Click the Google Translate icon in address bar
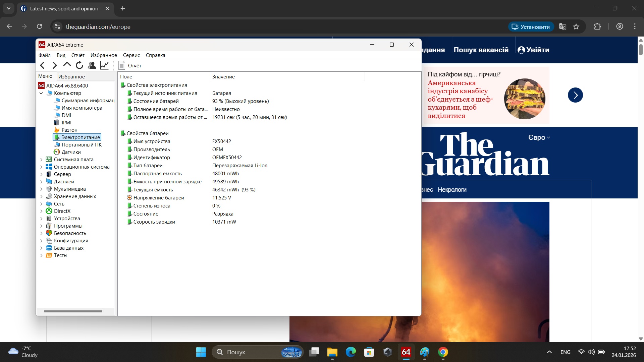 (x=562, y=26)
